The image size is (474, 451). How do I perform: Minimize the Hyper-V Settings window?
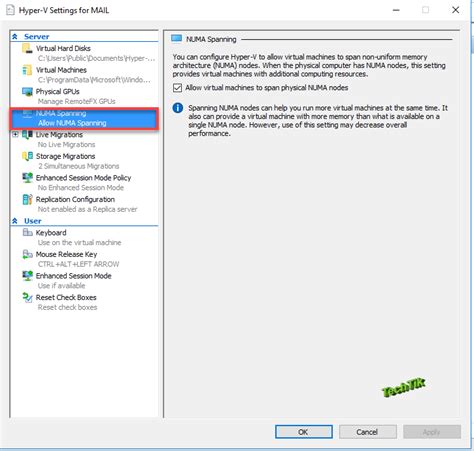[396, 10]
